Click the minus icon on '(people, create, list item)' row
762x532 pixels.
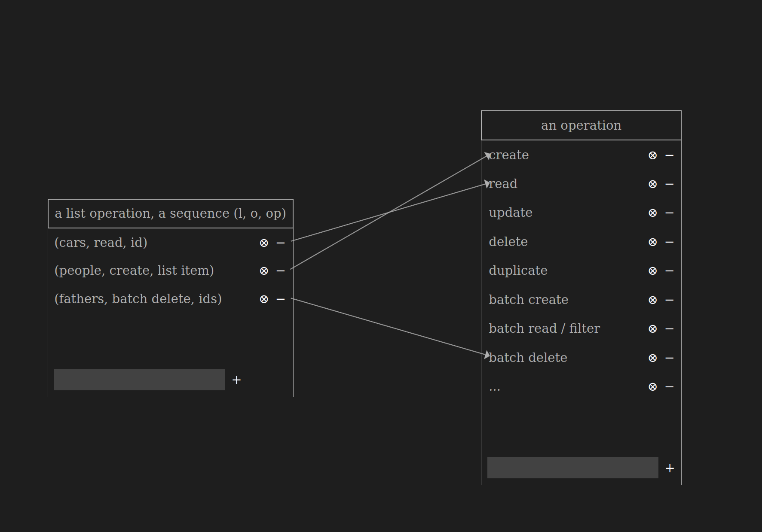[281, 271]
